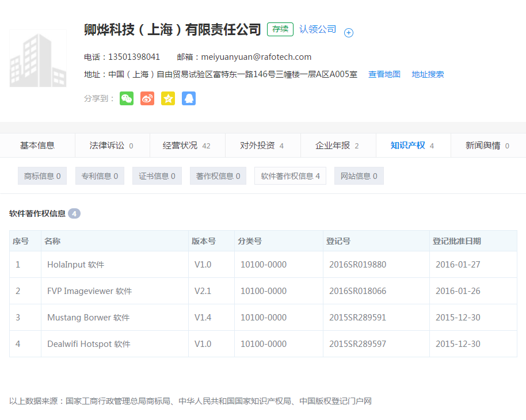Share to Weibo using the red icon
The width and height of the screenshot is (526, 420).
147,98
